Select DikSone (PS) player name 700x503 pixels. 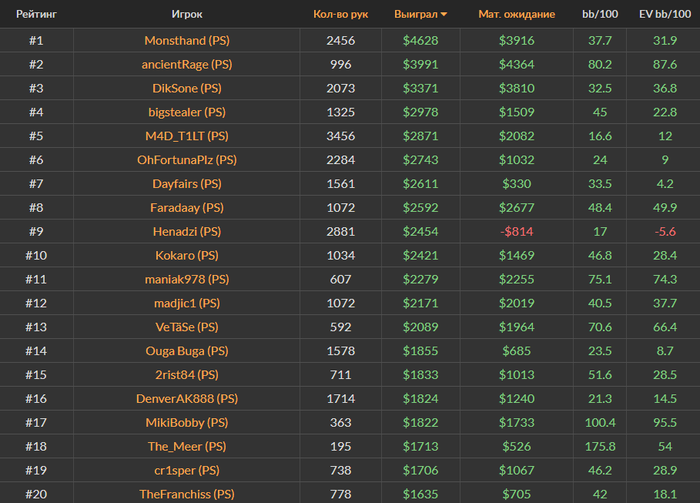[187, 88]
